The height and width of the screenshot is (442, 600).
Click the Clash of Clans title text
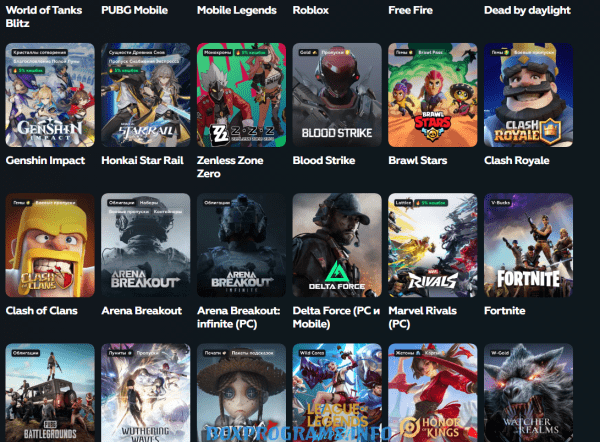[41, 311]
